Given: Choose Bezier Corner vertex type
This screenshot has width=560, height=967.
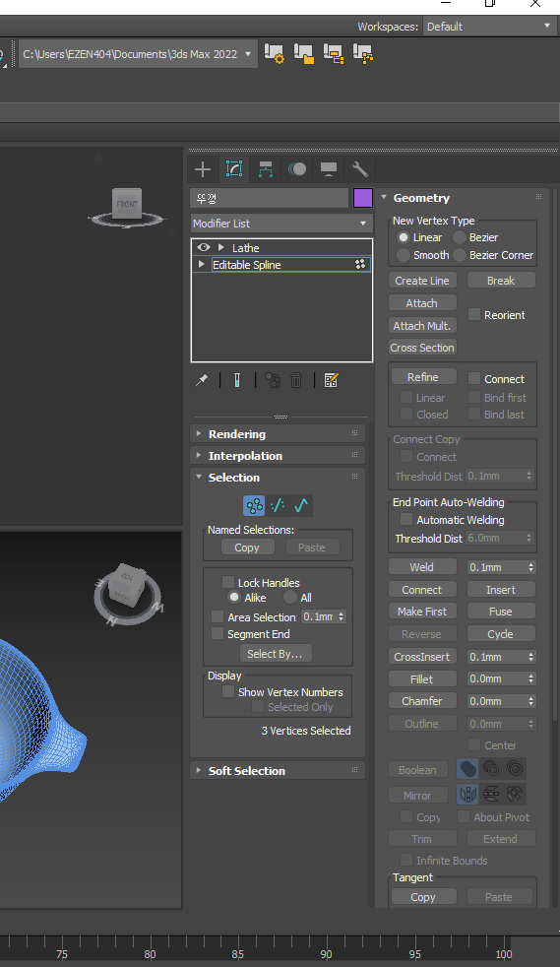Looking at the screenshot, I should [x=460, y=255].
